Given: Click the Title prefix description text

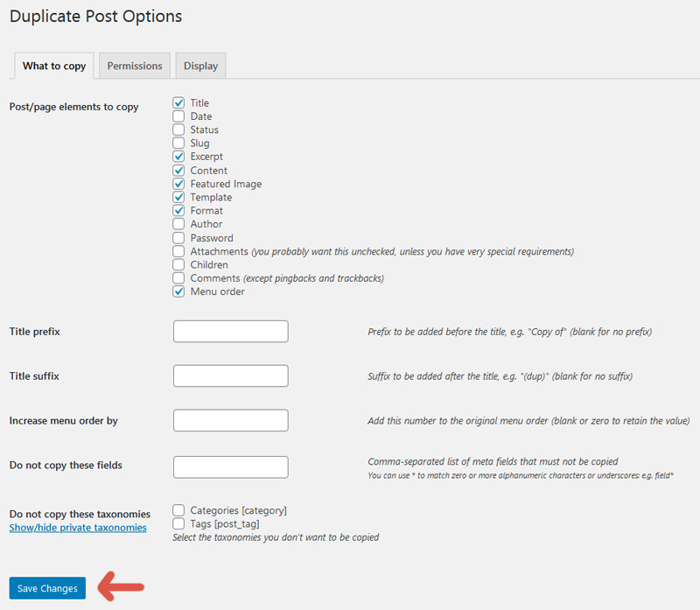Looking at the screenshot, I should (509, 332).
